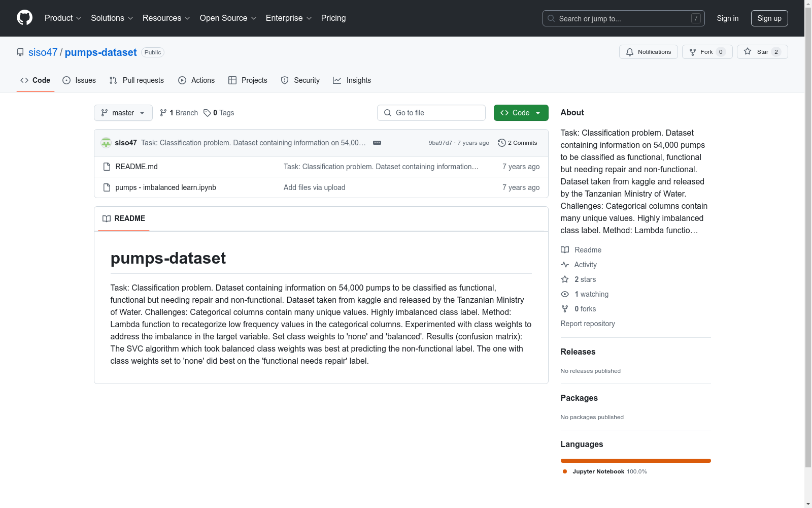Open the green Code dropdown

(x=521, y=113)
